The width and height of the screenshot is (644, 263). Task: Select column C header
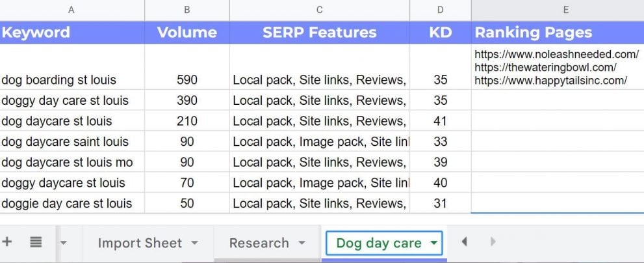click(320, 10)
